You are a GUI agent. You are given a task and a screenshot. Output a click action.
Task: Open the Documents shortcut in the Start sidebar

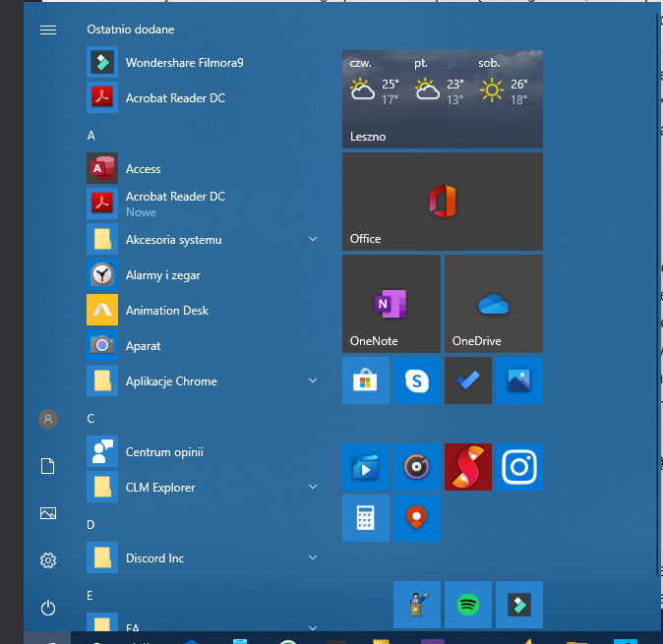pyautogui.click(x=48, y=466)
